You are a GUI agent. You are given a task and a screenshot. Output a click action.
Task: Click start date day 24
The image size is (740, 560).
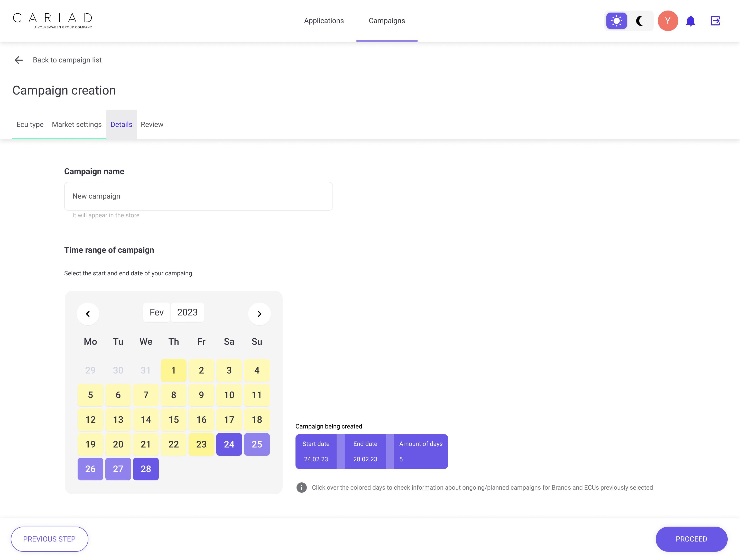[229, 444]
